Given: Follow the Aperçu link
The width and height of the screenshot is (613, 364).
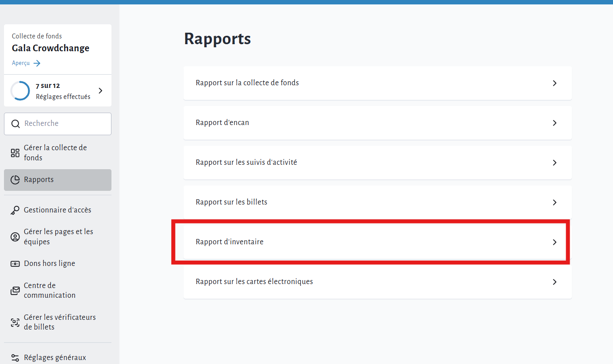Looking at the screenshot, I should point(26,63).
